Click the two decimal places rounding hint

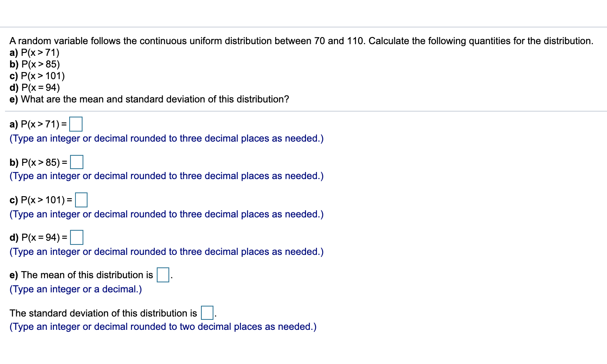point(163,327)
